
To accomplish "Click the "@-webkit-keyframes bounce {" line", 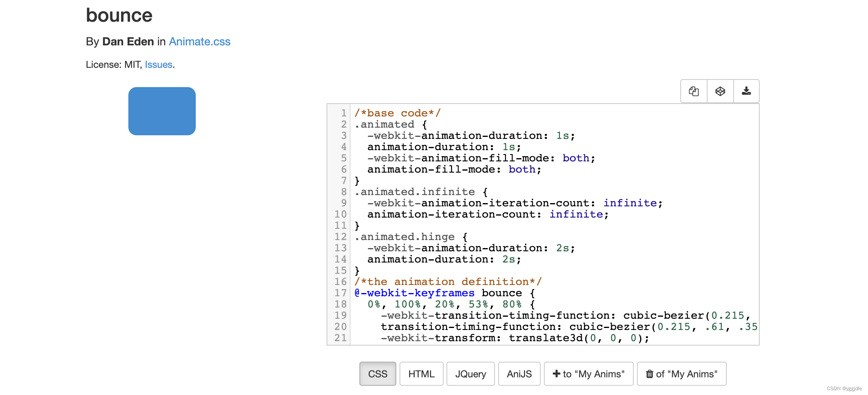I will pos(445,293).
